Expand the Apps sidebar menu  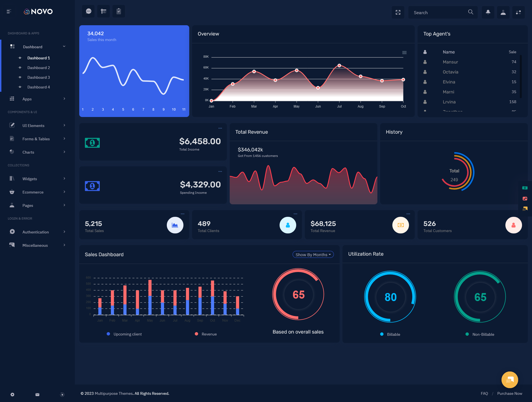[x=38, y=99]
